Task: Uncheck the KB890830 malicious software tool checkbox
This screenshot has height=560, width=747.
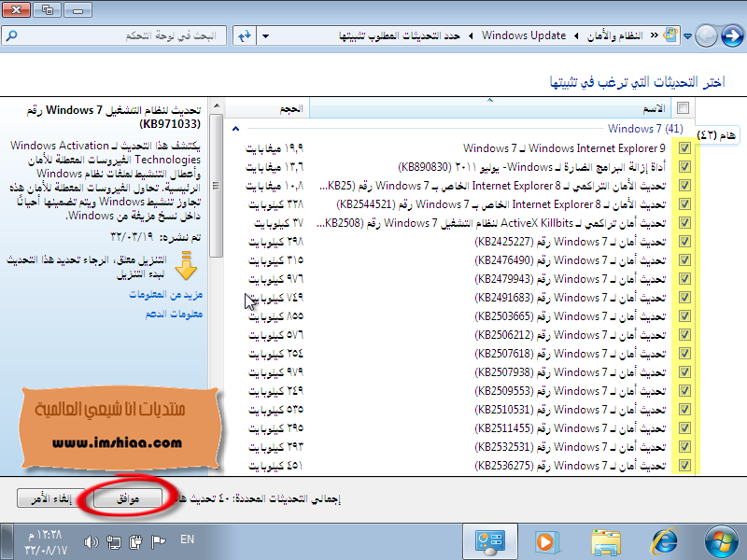Action: [x=684, y=167]
